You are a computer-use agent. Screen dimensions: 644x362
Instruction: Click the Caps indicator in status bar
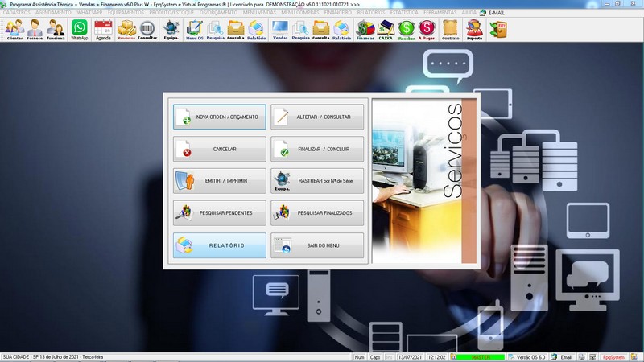click(375, 357)
